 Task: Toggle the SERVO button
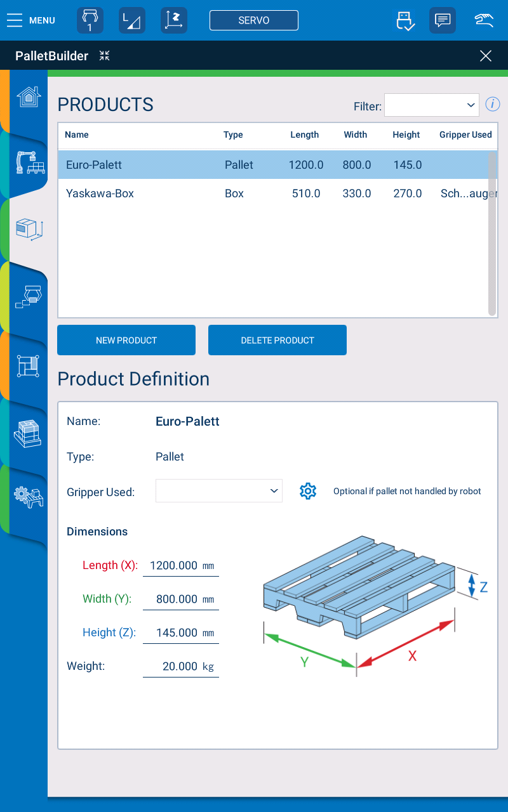pos(254,20)
